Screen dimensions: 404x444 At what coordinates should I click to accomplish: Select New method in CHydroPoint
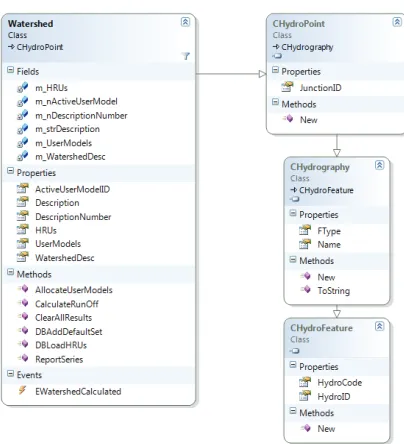pos(309,120)
